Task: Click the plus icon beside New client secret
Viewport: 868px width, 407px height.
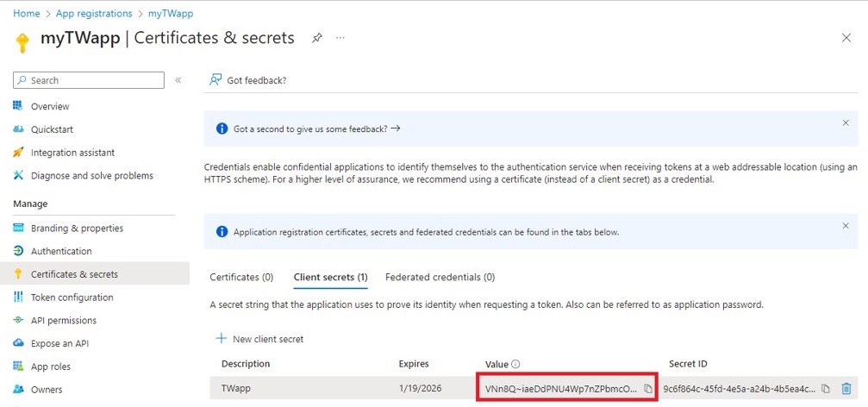Action: (x=222, y=338)
